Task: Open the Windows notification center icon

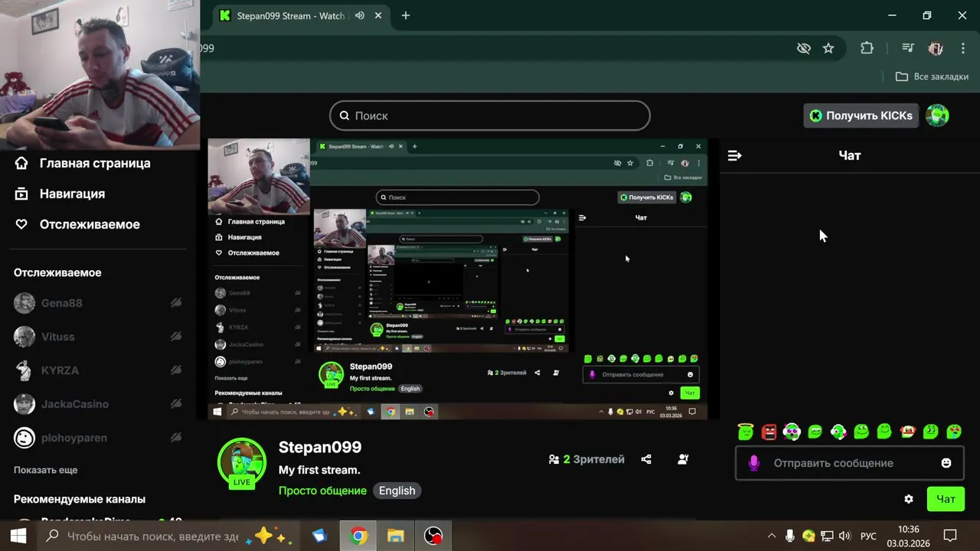Action: coord(950,536)
